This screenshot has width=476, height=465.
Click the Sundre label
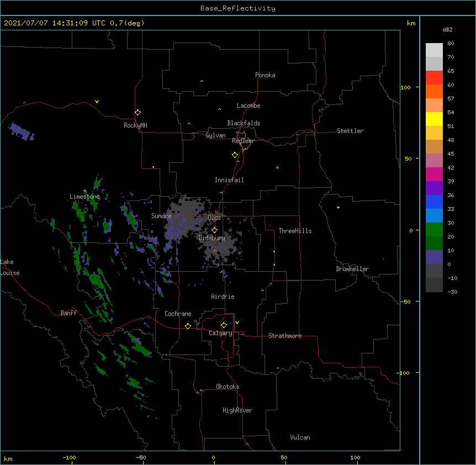tap(161, 216)
